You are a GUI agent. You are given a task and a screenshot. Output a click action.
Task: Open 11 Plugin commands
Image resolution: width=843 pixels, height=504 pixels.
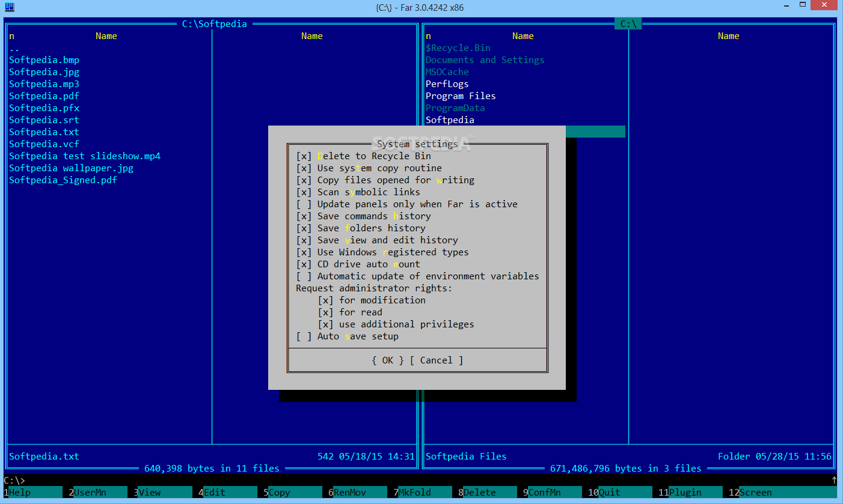point(690,493)
